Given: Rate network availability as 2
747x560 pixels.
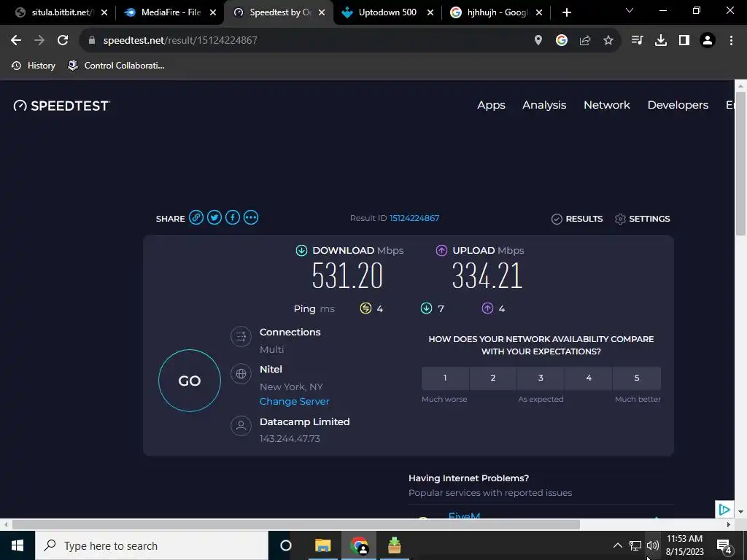Looking at the screenshot, I should tap(493, 378).
